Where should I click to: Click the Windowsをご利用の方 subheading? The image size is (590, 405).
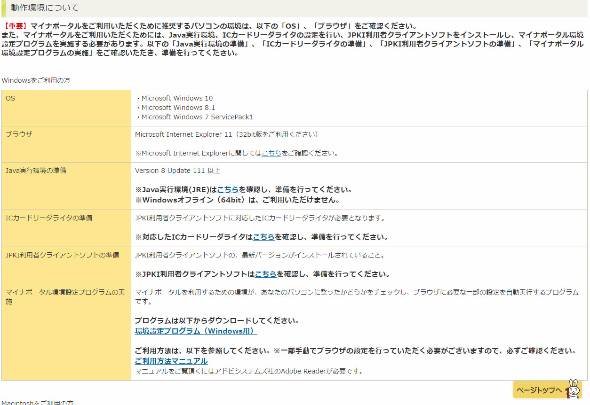tap(36, 81)
